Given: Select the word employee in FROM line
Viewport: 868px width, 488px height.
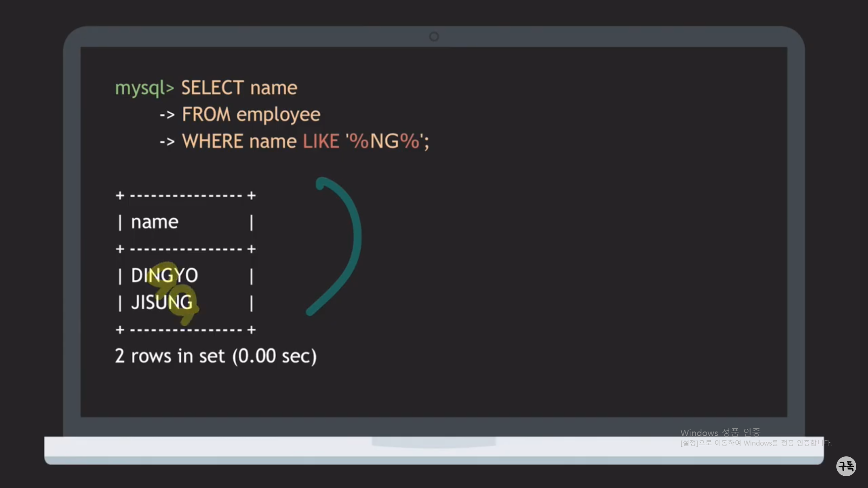Looking at the screenshot, I should (x=278, y=115).
